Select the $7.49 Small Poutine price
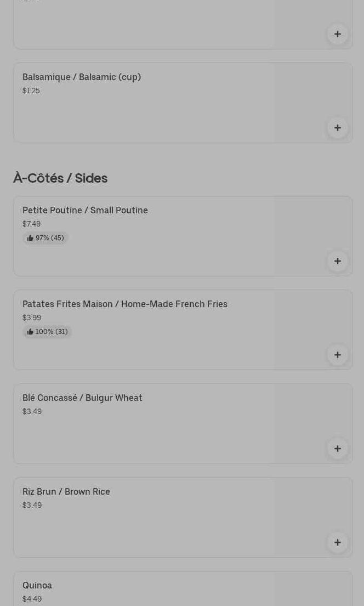The width and height of the screenshot is (364, 606). click(x=31, y=224)
